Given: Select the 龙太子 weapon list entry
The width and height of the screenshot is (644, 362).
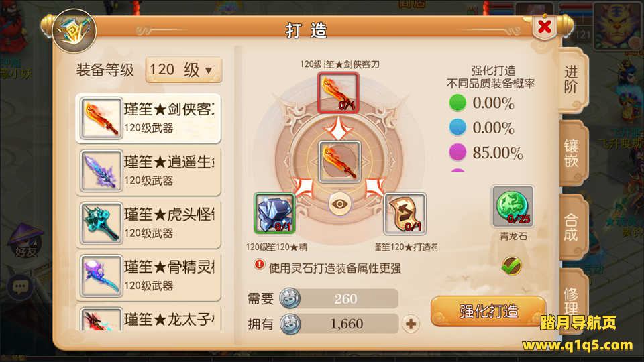Looking at the screenshot, I should [149, 318].
